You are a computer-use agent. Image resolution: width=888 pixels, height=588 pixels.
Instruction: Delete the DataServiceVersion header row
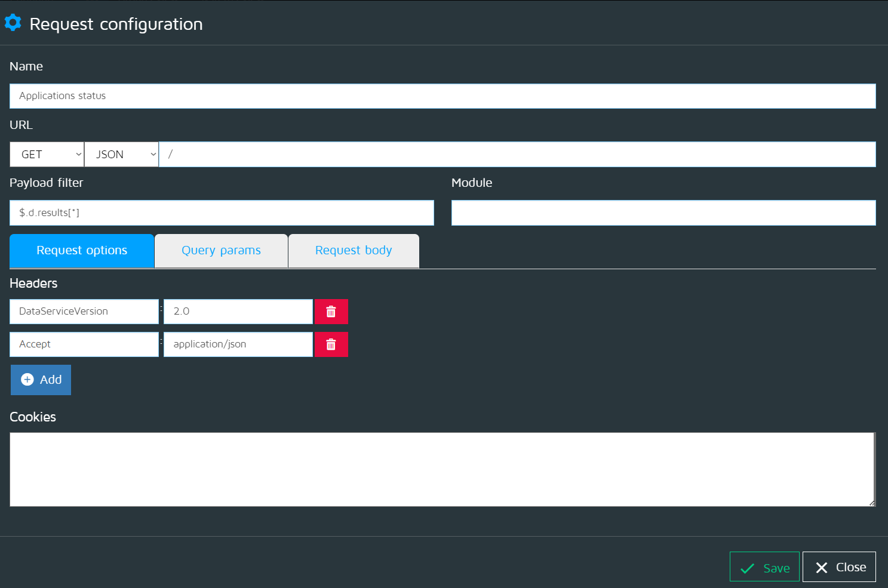[x=331, y=312]
